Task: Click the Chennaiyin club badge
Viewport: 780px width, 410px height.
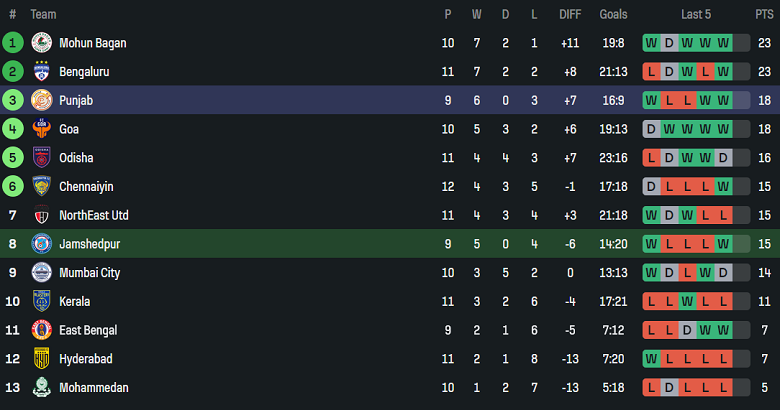Action: pos(42,187)
